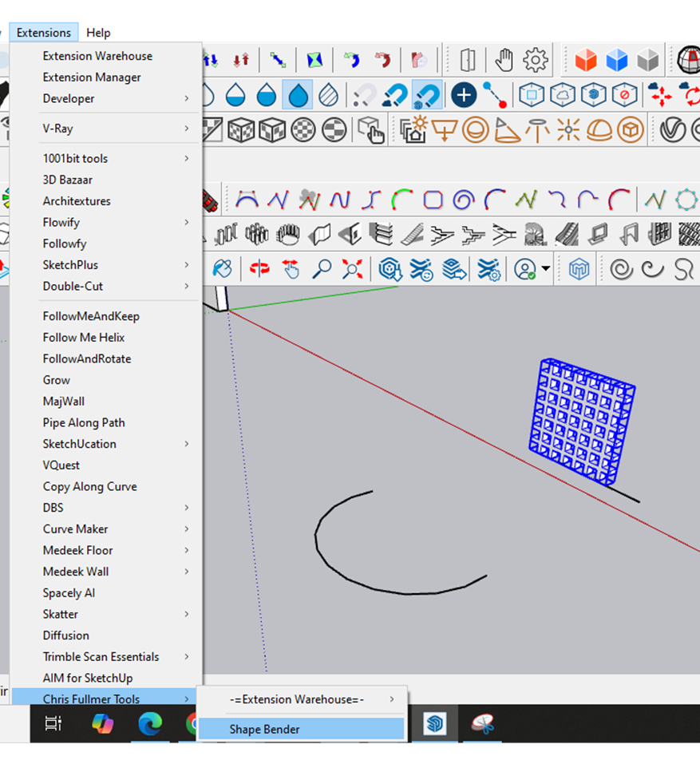Open Microsoft Edge from the taskbar
This screenshot has width=700, height=768.
pyautogui.click(x=150, y=723)
